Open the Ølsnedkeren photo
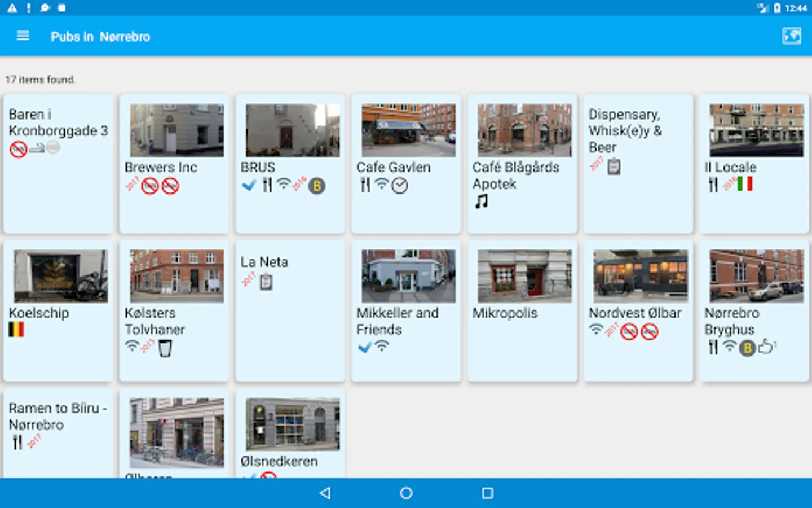The height and width of the screenshot is (508, 812). click(293, 424)
